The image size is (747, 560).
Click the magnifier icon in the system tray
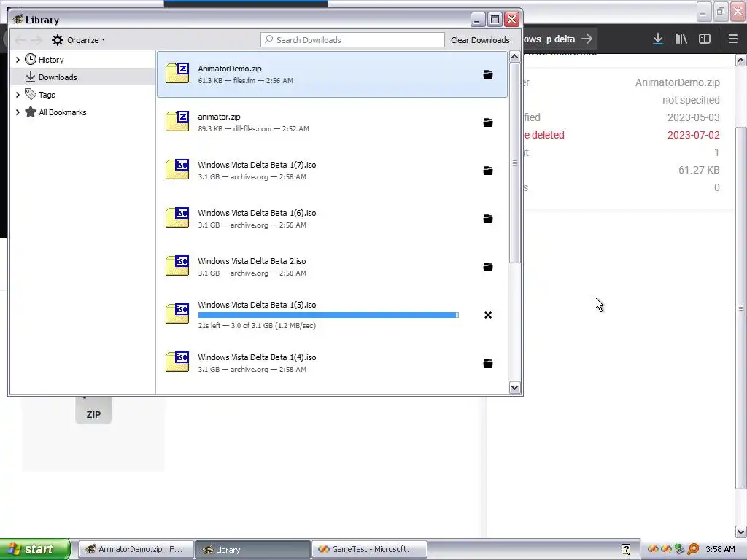[693, 549]
